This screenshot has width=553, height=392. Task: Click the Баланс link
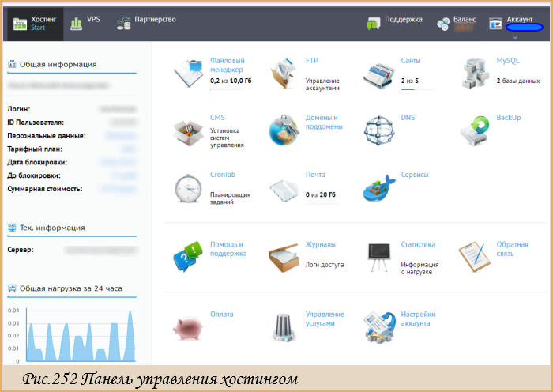465,20
